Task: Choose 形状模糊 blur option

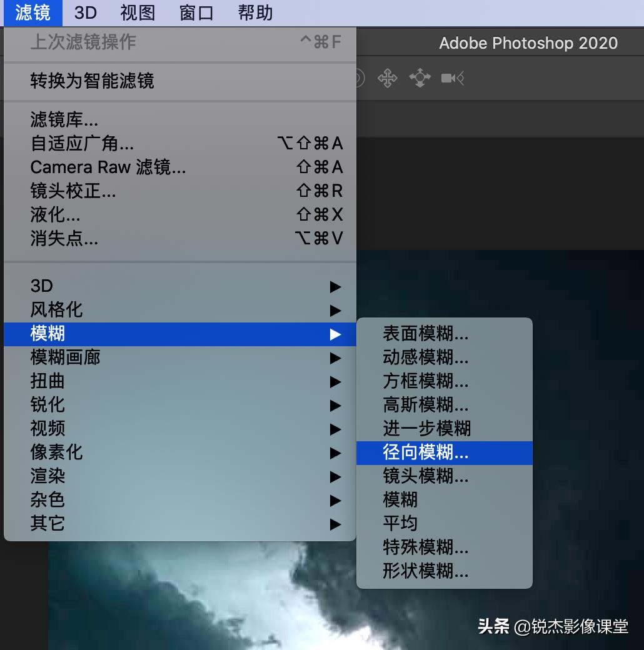Action: point(426,571)
